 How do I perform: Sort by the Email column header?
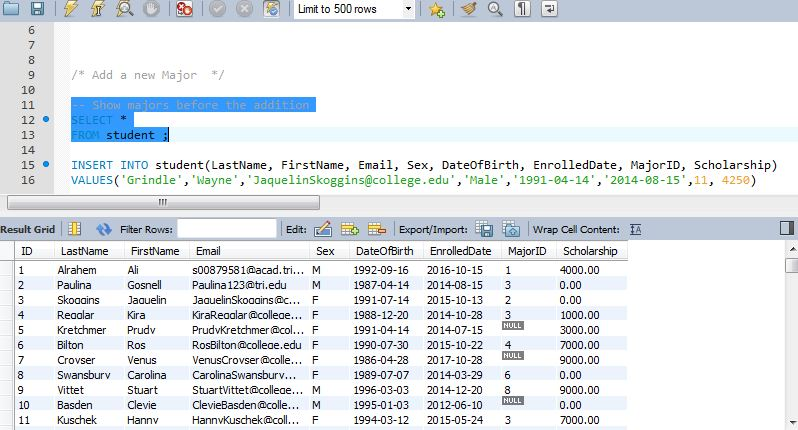[249, 251]
